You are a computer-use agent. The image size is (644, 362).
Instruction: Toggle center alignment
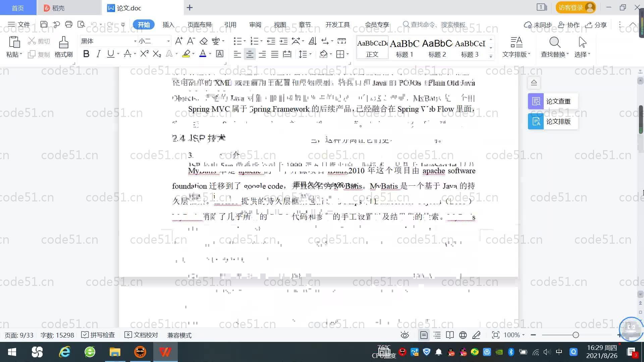[250, 54]
